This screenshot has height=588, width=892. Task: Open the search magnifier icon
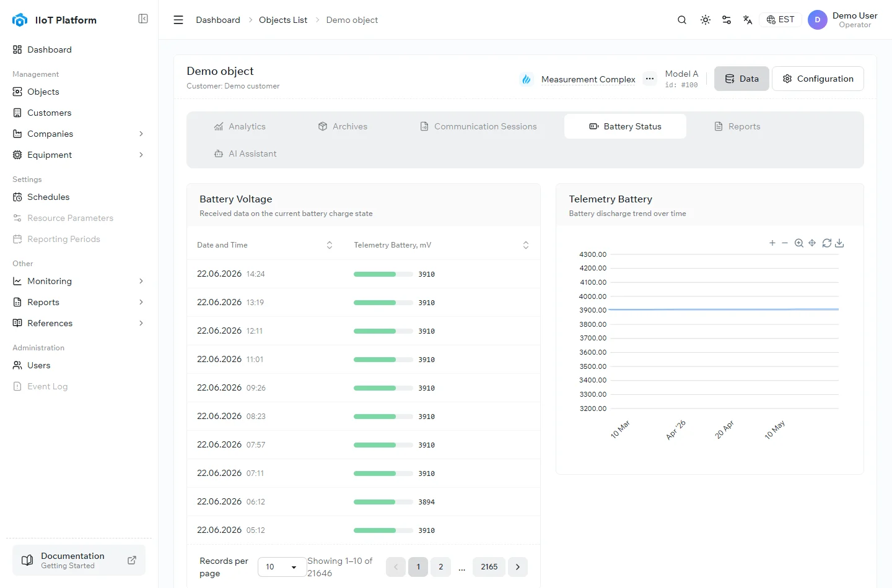pyautogui.click(x=682, y=20)
